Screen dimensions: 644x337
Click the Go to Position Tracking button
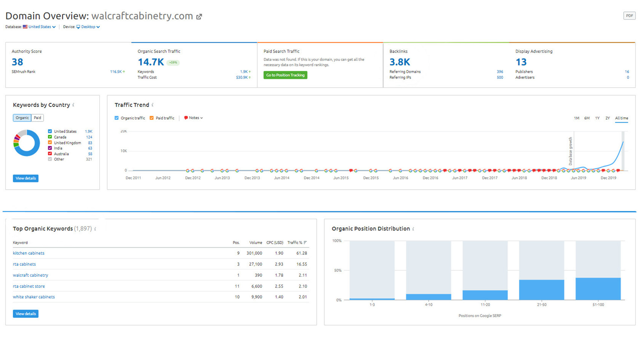(285, 75)
